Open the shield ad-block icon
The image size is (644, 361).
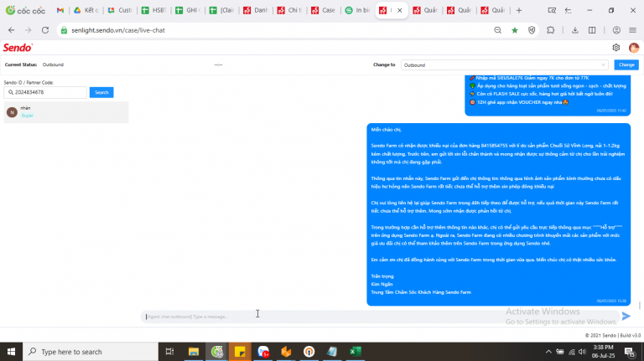coord(532,30)
